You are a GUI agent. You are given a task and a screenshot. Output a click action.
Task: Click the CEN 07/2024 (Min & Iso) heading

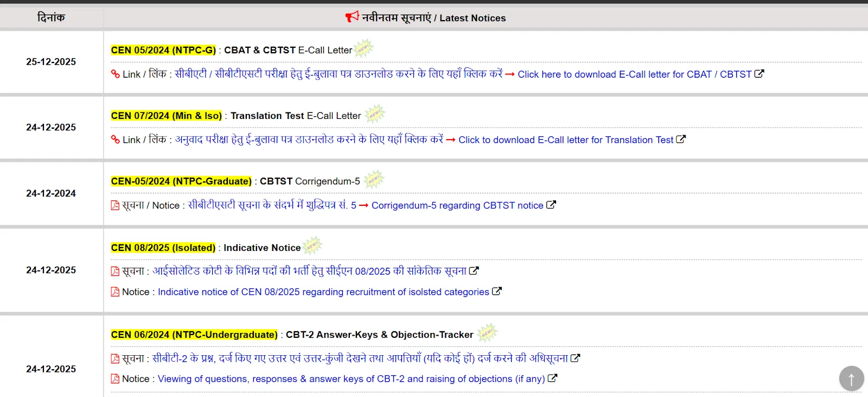click(x=167, y=116)
